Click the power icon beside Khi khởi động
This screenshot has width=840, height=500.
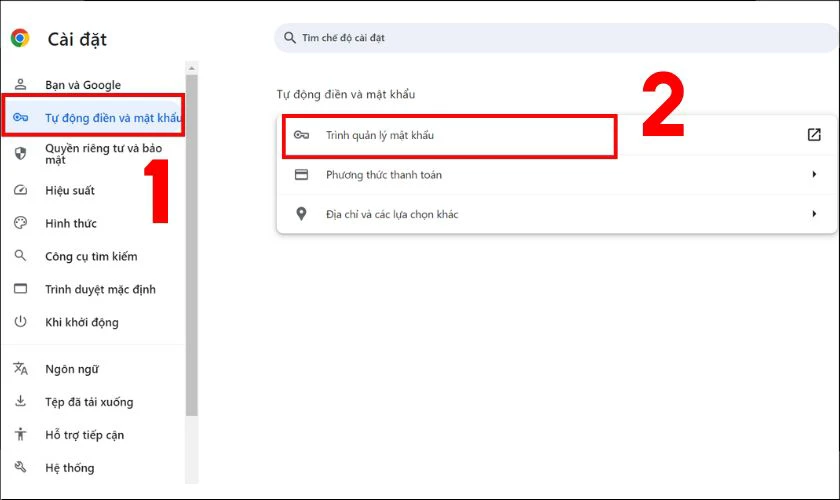coord(20,322)
